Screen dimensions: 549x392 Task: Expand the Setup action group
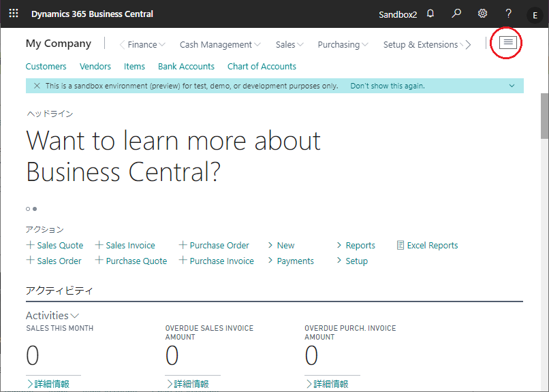click(353, 261)
